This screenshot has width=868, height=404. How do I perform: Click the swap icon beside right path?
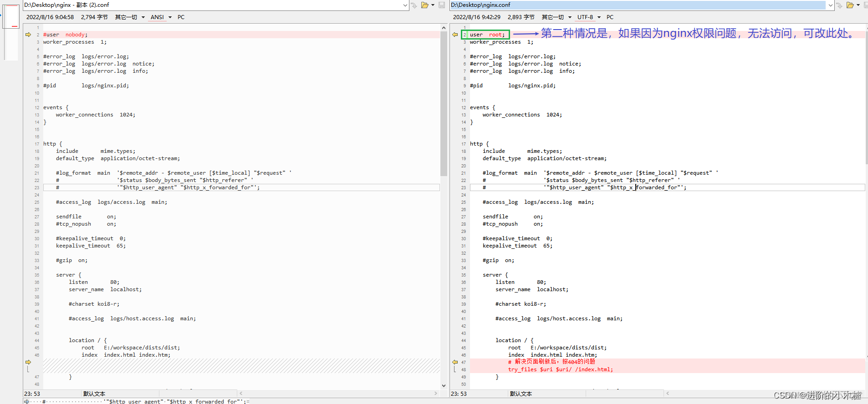coord(839,5)
